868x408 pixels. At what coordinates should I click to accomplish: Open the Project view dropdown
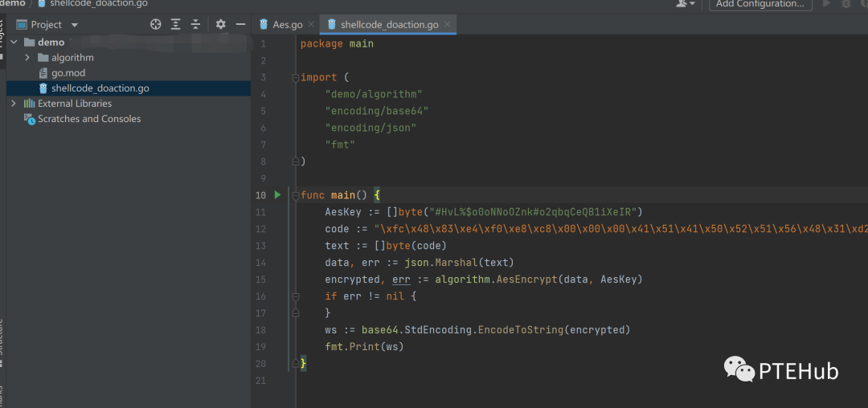[x=74, y=25]
